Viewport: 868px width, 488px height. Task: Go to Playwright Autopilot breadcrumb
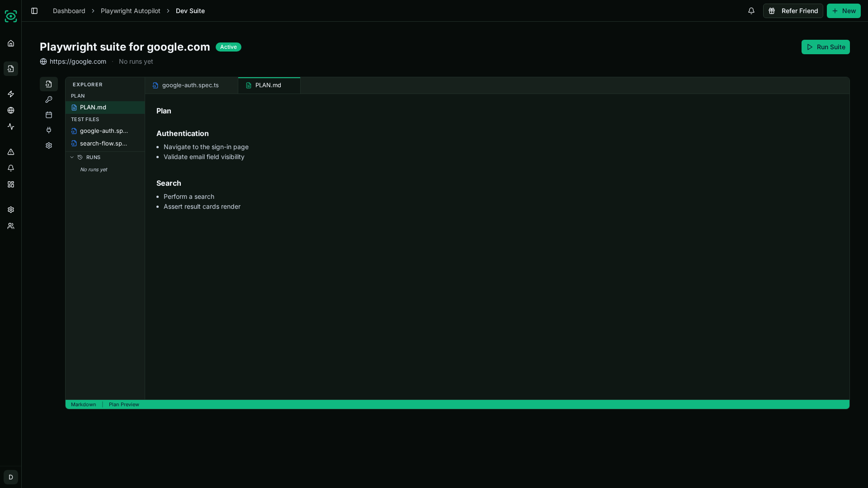tap(131, 11)
